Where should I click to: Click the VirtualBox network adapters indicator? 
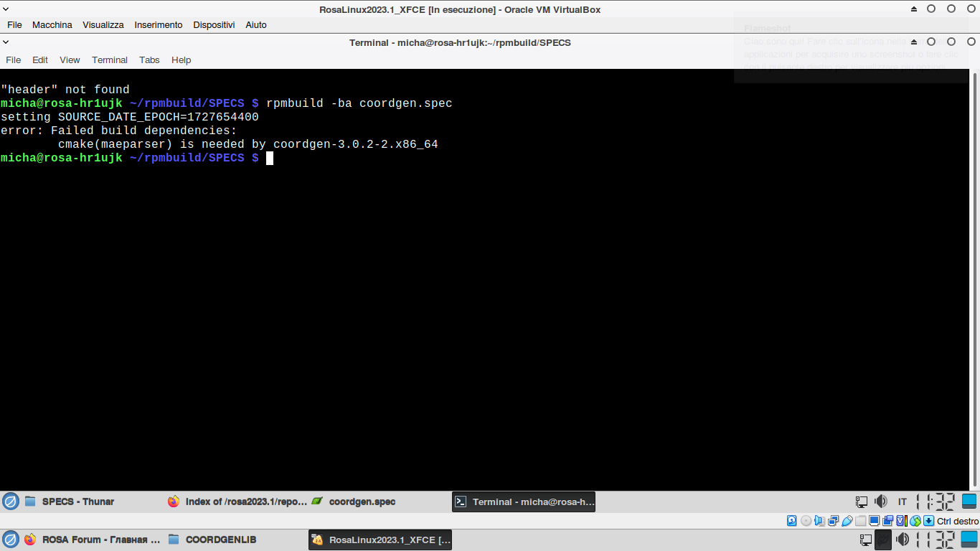tap(833, 521)
